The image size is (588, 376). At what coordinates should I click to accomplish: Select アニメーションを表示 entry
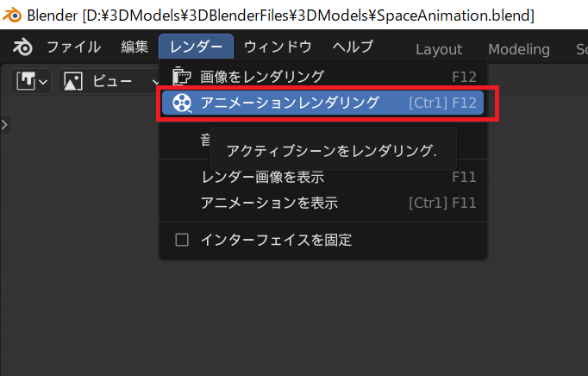click(323, 203)
